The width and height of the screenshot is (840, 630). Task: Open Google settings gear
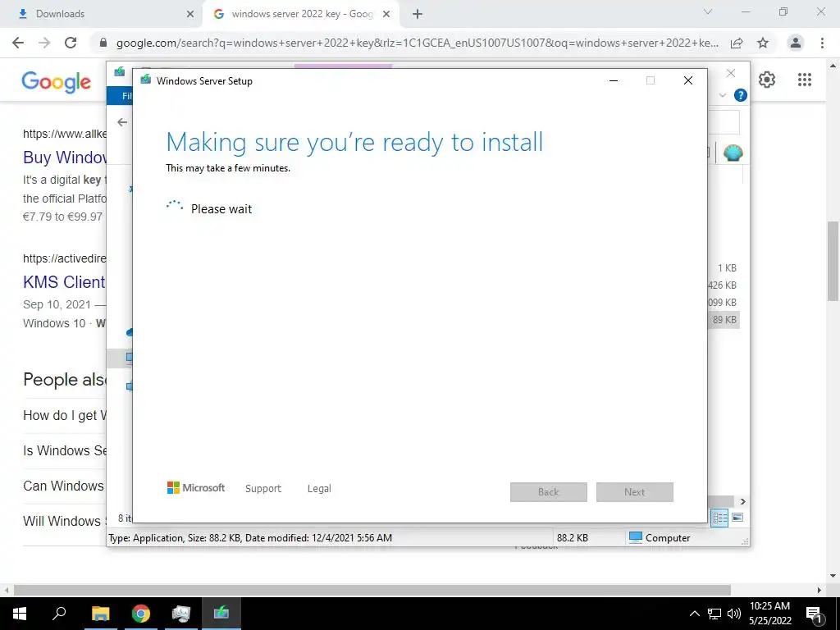[x=767, y=80]
